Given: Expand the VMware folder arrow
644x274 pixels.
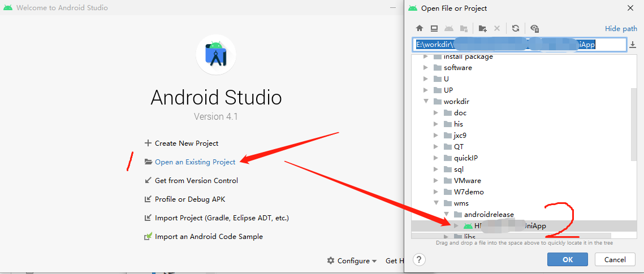Looking at the screenshot, I should pos(436,180).
